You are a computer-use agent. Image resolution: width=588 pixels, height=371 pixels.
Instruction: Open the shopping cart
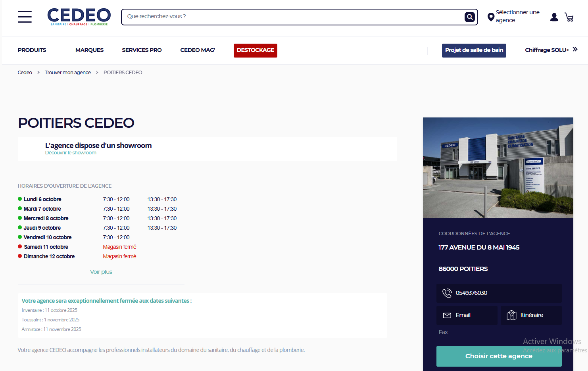569,17
